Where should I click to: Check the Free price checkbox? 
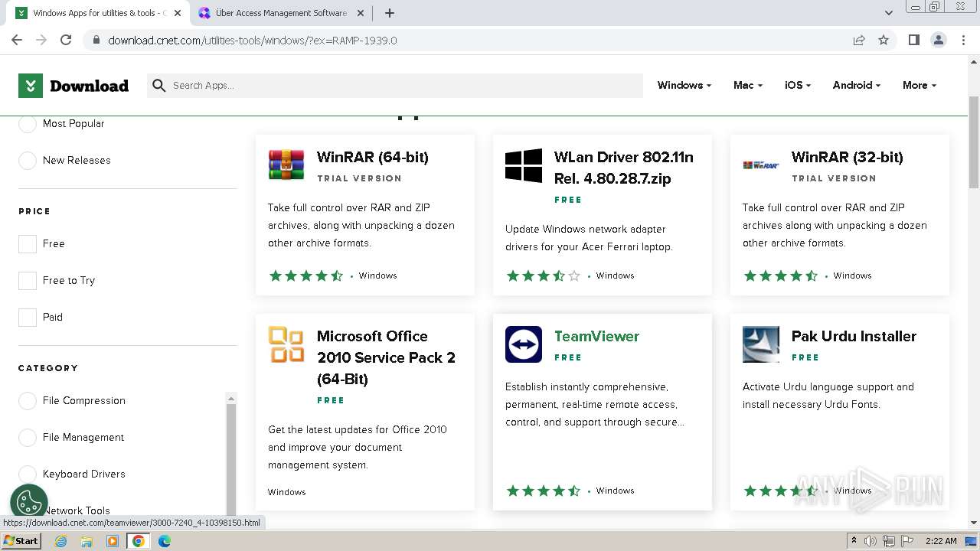(28, 244)
